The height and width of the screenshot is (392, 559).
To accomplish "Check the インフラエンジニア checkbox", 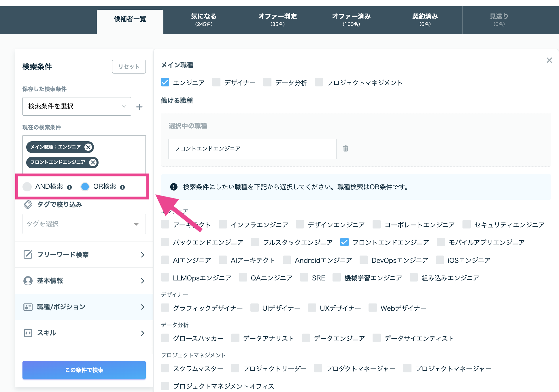I will point(223,225).
